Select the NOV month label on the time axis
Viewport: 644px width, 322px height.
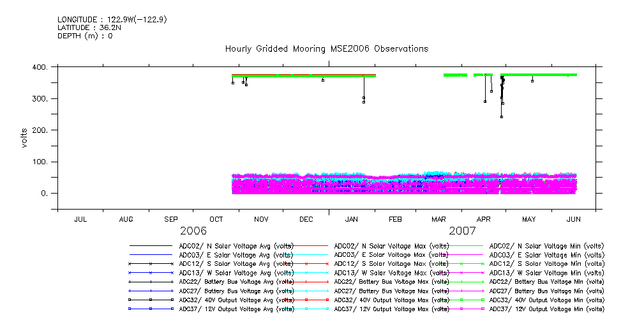coord(260,220)
